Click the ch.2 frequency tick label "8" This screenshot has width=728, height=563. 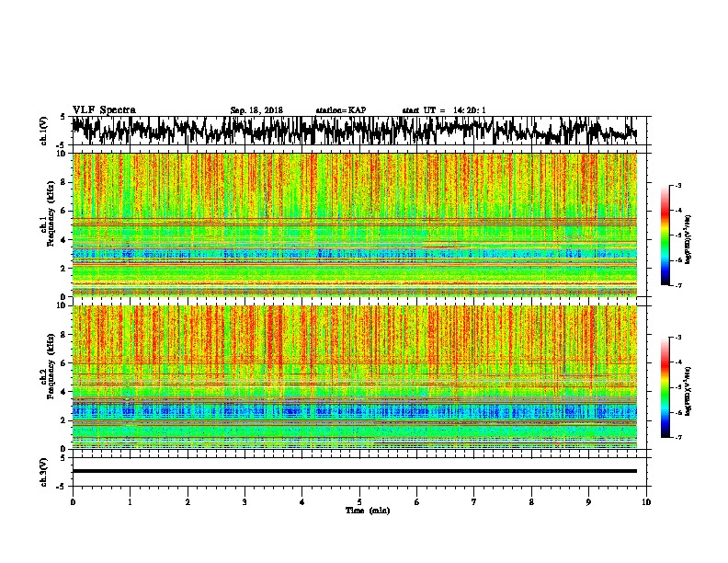[63, 335]
